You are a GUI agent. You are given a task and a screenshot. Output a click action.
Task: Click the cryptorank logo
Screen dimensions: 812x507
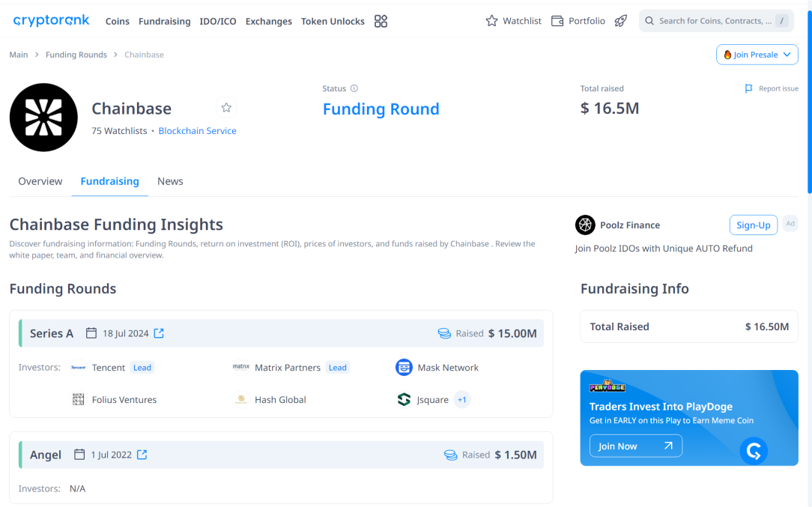pos(51,21)
